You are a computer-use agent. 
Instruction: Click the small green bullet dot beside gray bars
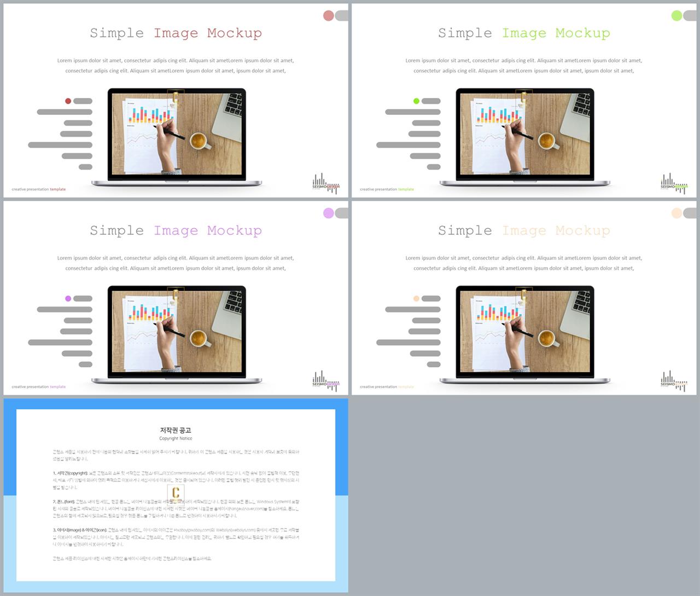tap(417, 101)
